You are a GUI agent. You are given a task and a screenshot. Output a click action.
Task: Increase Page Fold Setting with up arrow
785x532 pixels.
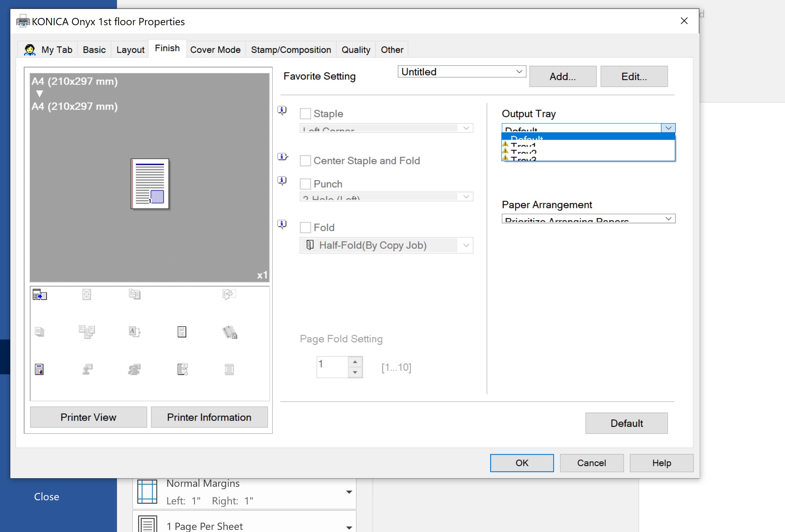[355, 362]
